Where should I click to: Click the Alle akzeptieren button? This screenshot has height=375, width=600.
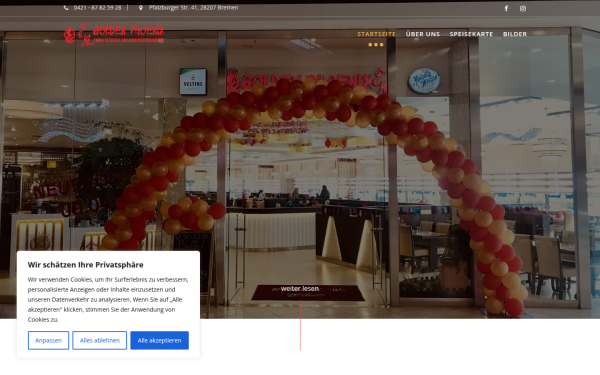[x=159, y=340]
